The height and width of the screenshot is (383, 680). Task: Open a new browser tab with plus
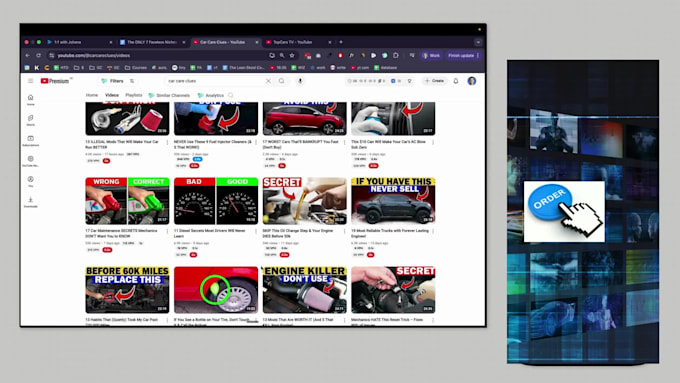[341, 42]
